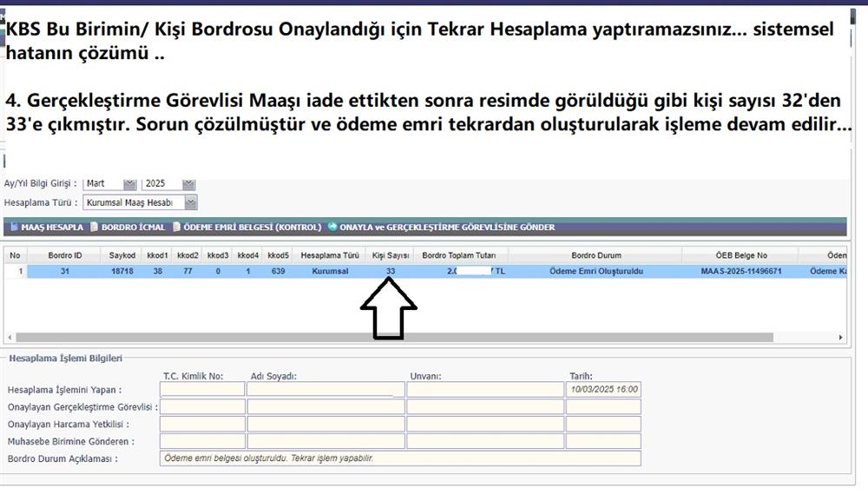
Task: Click the Kurumsal cell in the payroll row
Action: coord(330,271)
